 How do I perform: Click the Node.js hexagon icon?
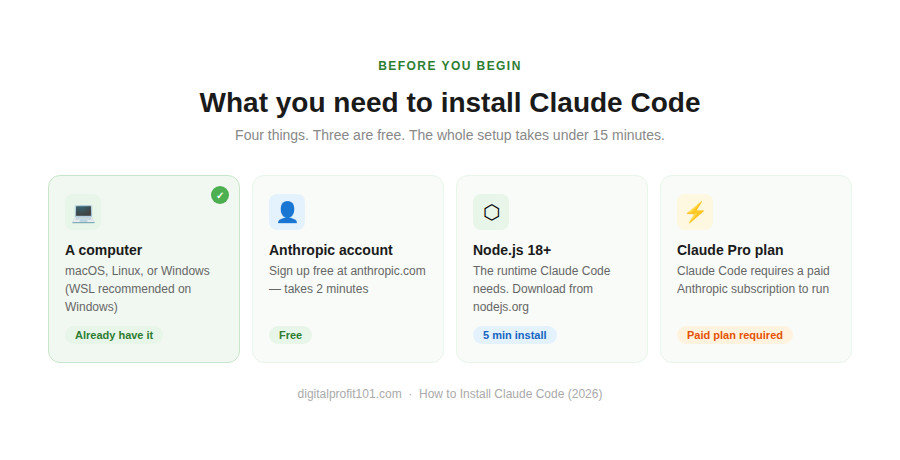pyautogui.click(x=491, y=212)
